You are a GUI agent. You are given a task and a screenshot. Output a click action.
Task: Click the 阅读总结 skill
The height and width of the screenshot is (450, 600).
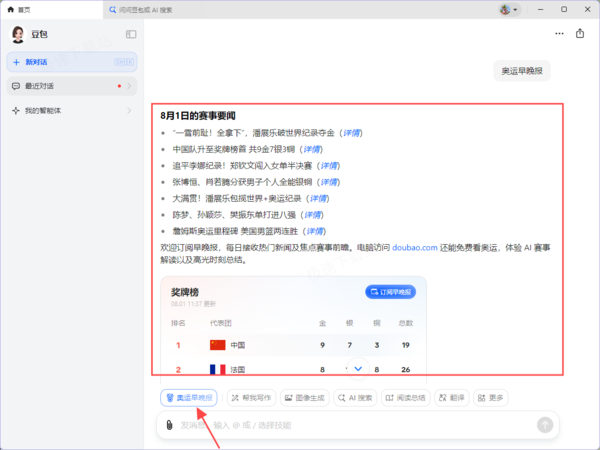pyautogui.click(x=406, y=398)
